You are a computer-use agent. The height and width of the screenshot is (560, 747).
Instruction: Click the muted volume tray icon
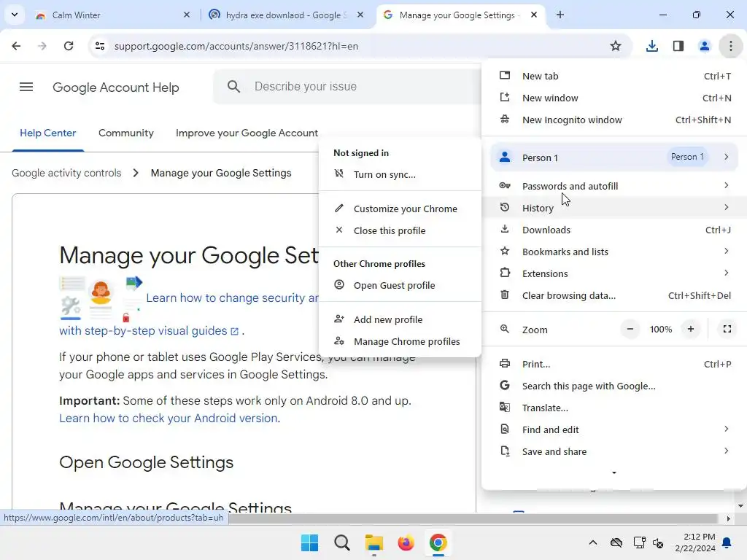658,542
